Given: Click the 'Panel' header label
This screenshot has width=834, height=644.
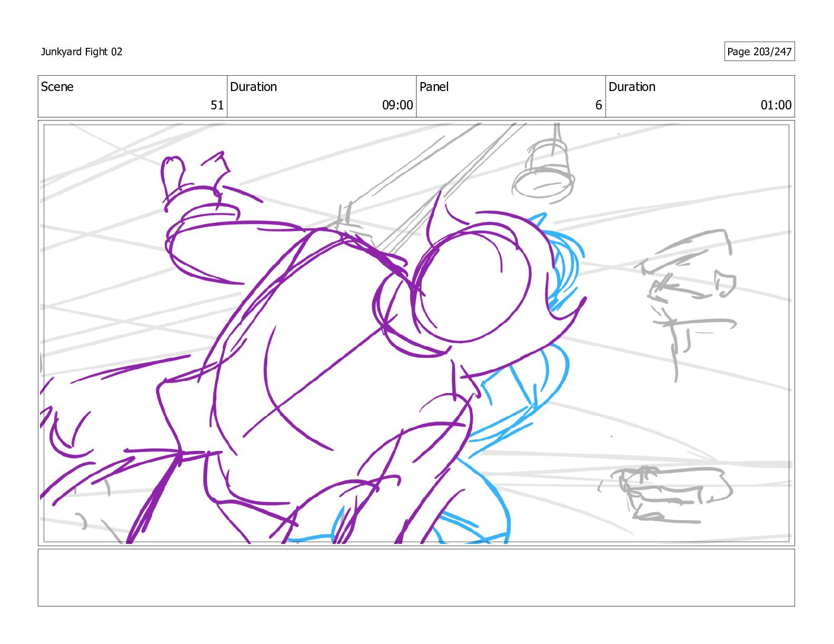Looking at the screenshot, I should coord(434,87).
